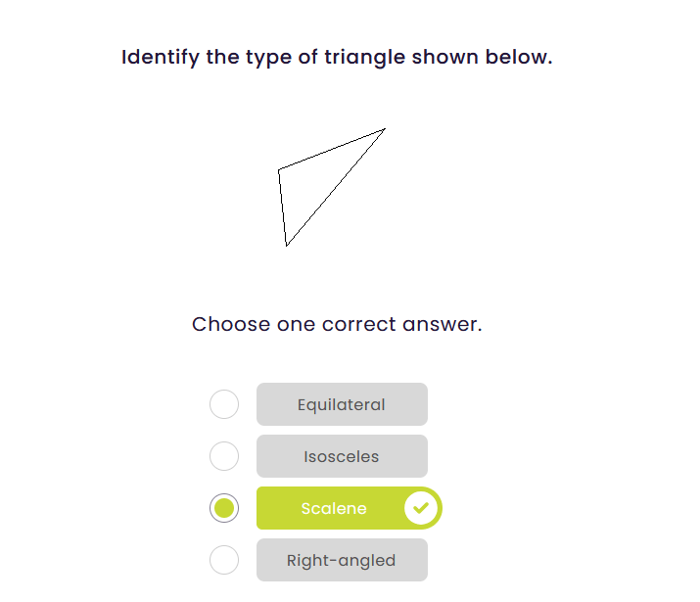Click the word "Identify" in the question
This screenshot has width=700, height=602.
(161, 57)
